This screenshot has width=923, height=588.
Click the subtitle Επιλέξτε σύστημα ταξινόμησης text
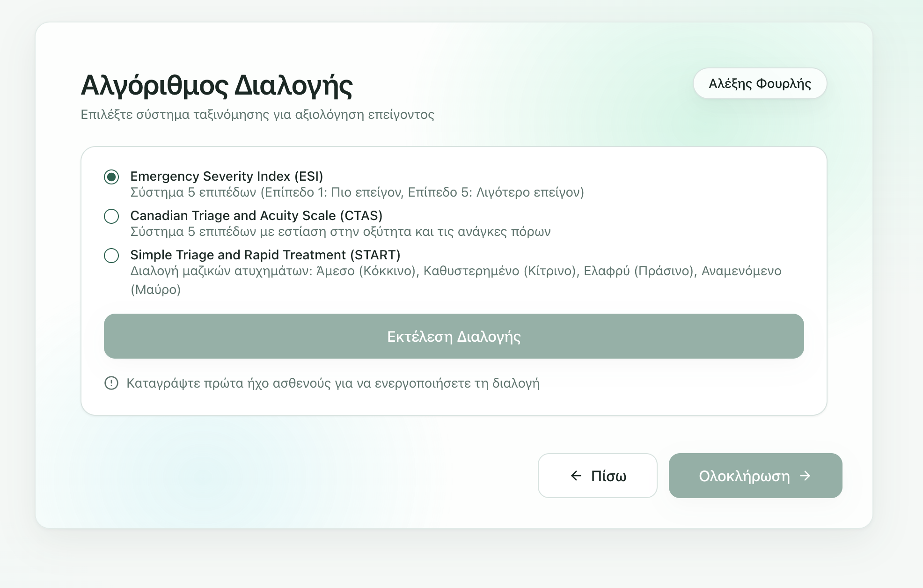click(x=257, y=115)
